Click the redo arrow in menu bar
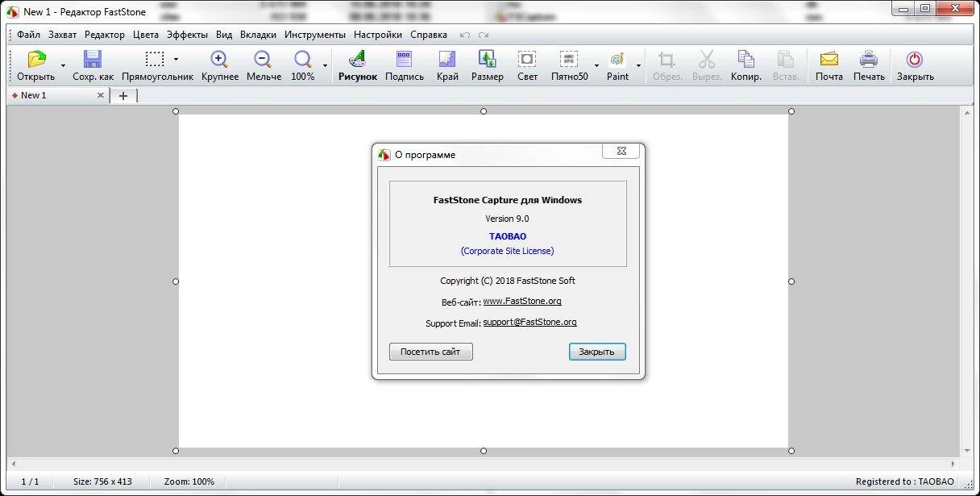 coord(483,35)
